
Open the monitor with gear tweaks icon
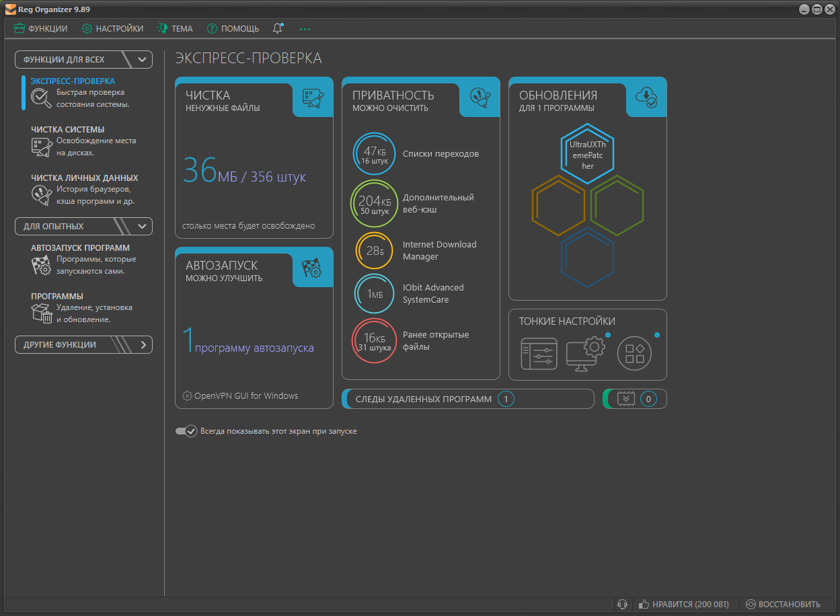point(585,352)
